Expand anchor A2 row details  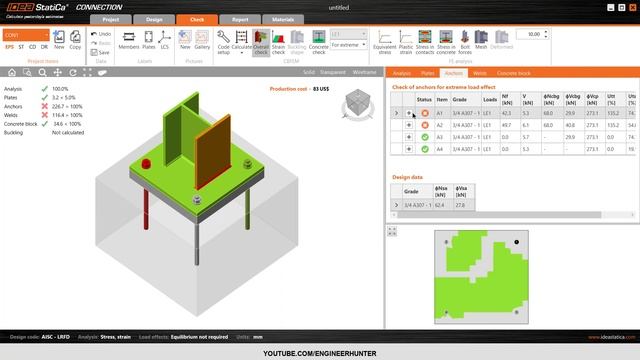(409, 125)
